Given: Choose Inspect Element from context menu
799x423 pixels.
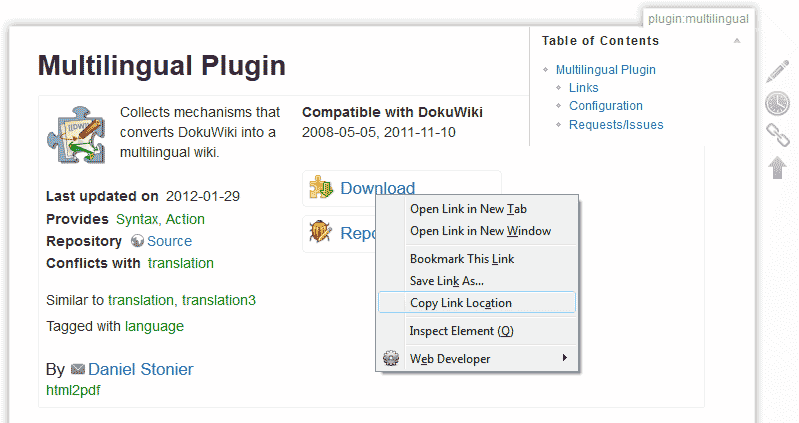Looking at the screenshot, I should click(x=460, y=331).
